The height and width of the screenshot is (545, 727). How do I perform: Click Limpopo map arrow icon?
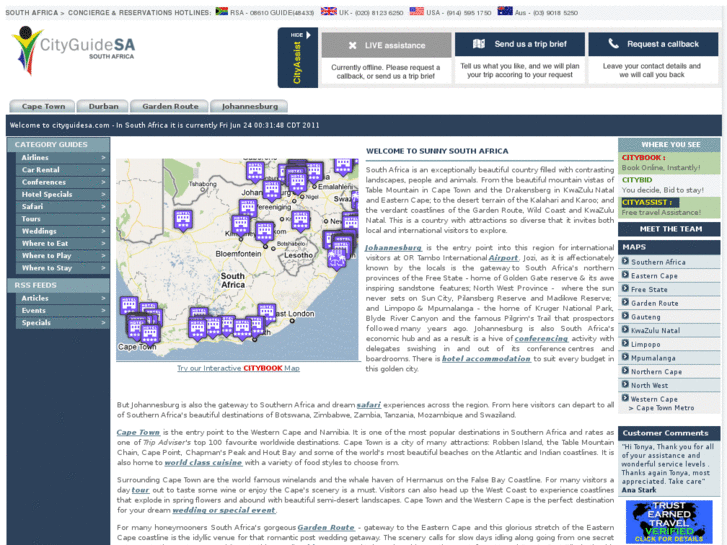(x=625, y=343)
